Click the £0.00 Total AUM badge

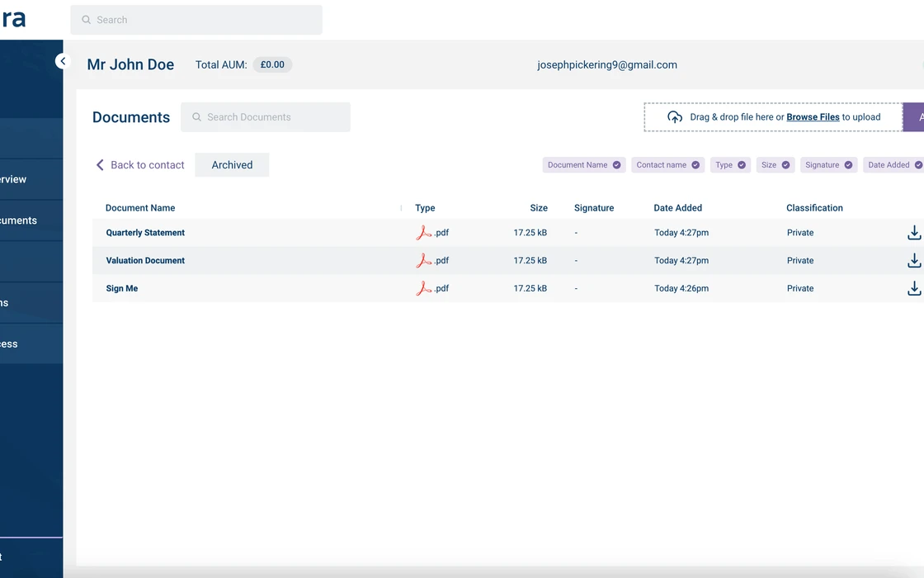coord(272,65)
